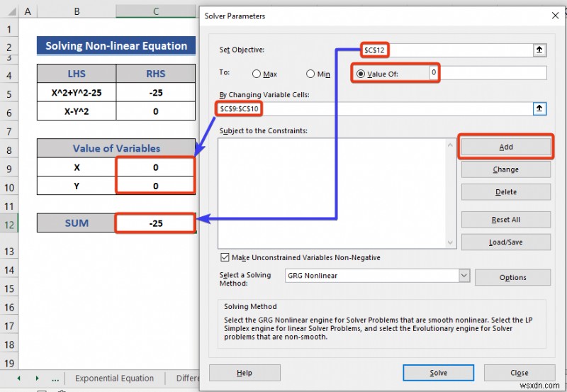Select the RHS header cell

pos(156,74)
